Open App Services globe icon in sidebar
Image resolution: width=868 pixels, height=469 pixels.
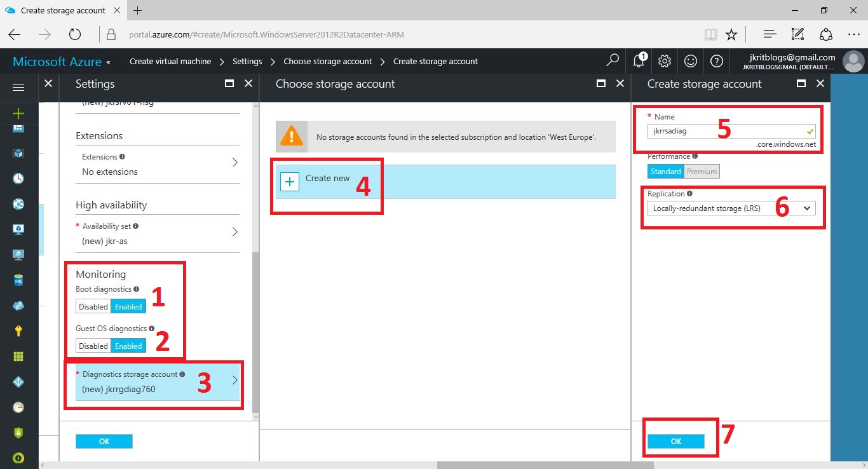click(18, 204)
